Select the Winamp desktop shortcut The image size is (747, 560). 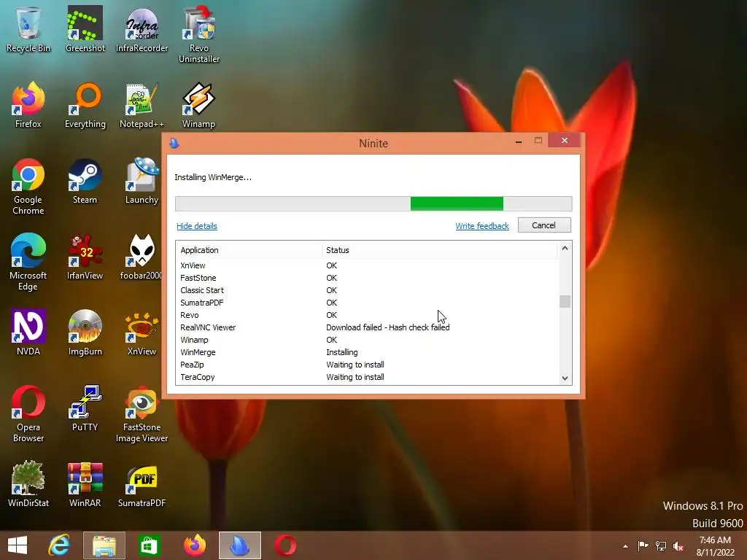pyautogui.click(x=199, y=105)
